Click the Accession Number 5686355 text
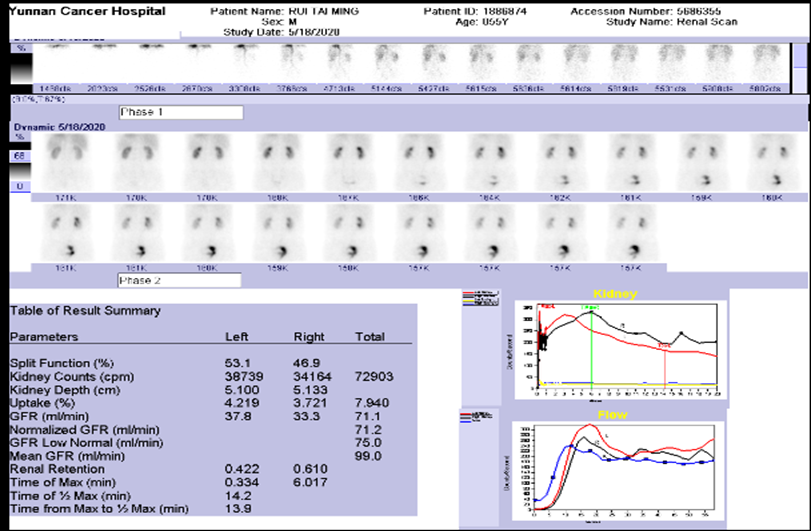The height and width of the screenshot is (531, 811). 645,11
